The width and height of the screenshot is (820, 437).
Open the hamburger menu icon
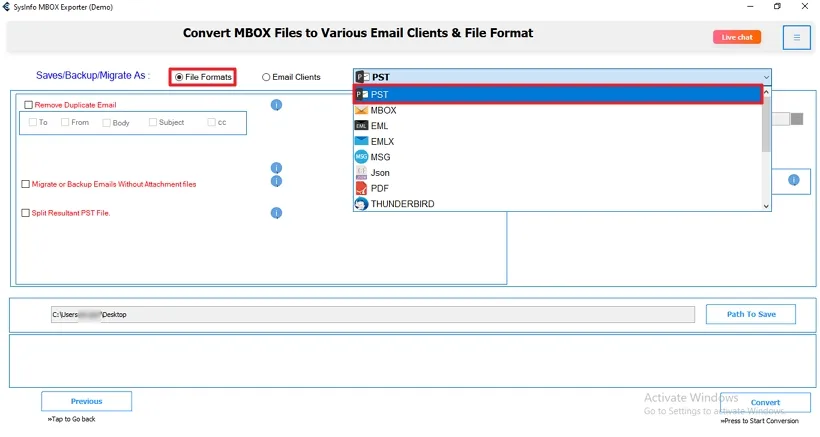796,38
